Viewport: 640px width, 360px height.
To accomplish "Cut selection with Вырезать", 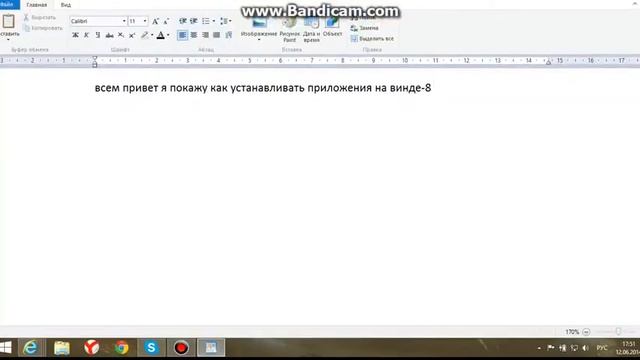I will click(x=40, y=18).
